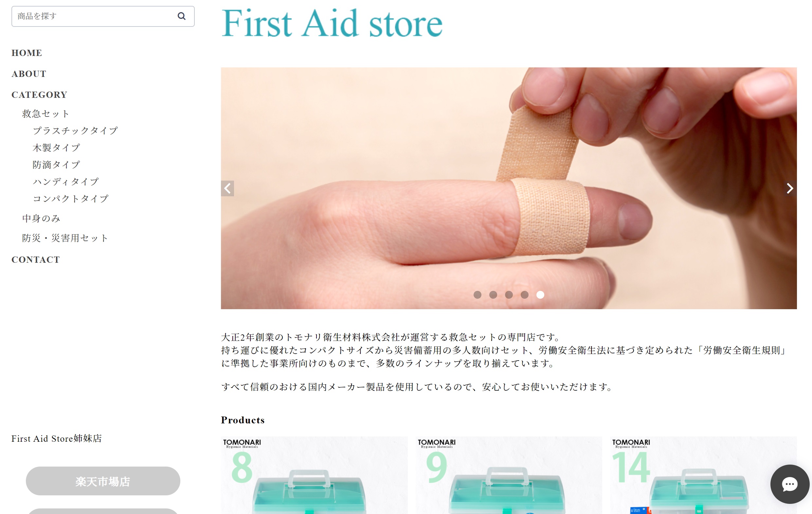Click the First Aid store logo
812x514 pixels.
[x=332, y=23]
